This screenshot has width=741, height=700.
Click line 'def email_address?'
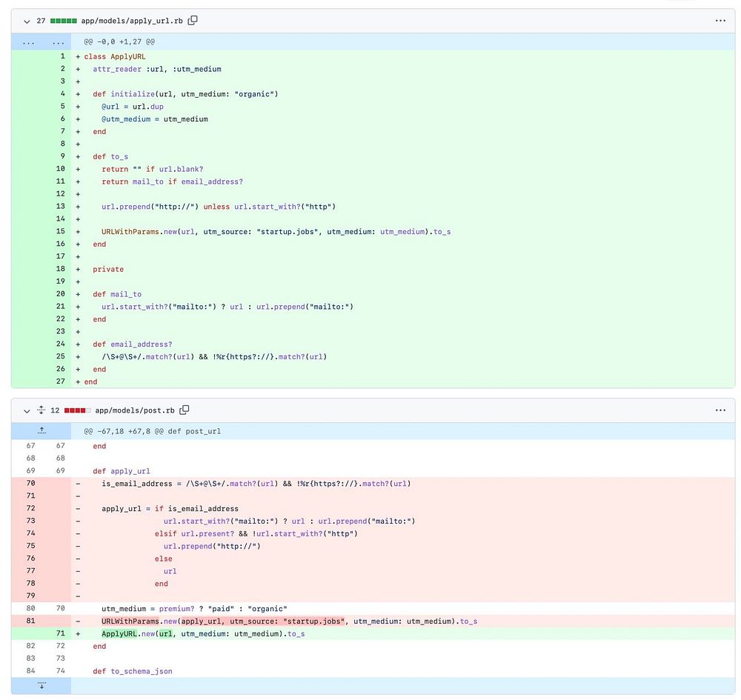coord(133,344)
